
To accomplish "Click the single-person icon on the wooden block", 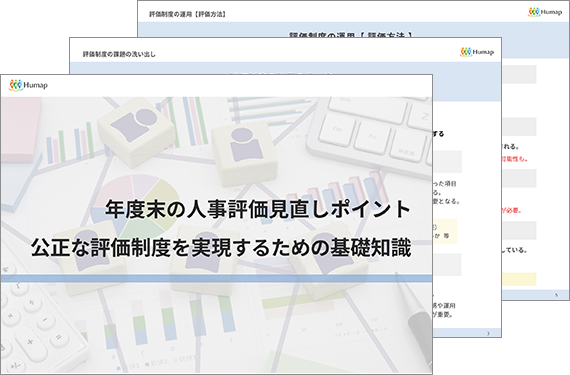I will tap(246, 144).
